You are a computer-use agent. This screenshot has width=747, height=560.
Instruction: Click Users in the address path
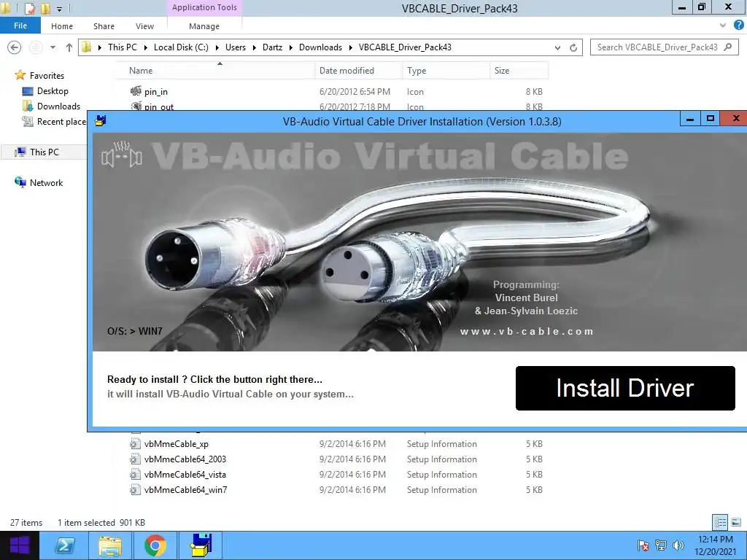point(236,47)
